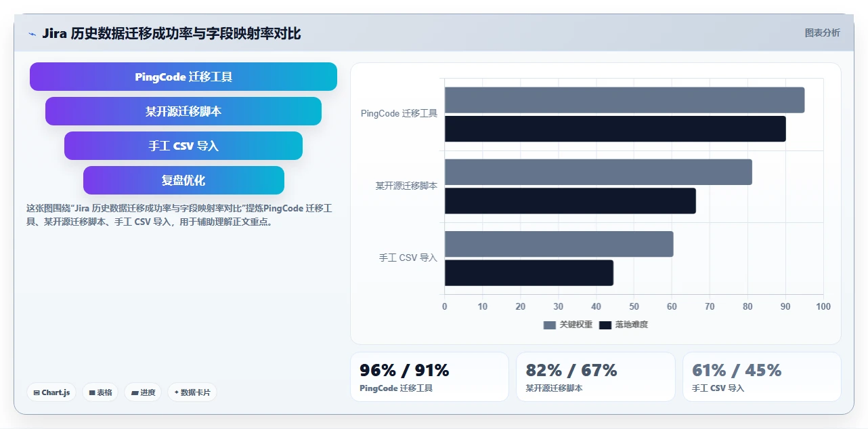This screenshot has height=429, width=868.
Task: Click the gray 手工 CSV 导入 bar
Action: (x=559, y=244)
